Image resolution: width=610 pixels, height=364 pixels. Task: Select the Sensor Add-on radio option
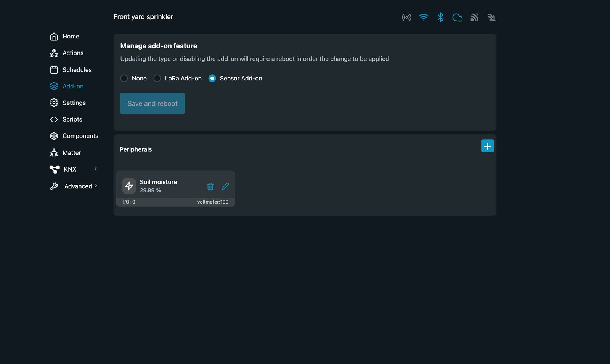[x=212, y=78]
